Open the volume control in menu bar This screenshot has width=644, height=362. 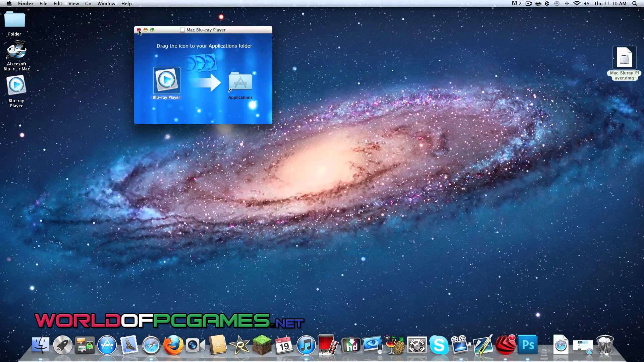[586, 4]
